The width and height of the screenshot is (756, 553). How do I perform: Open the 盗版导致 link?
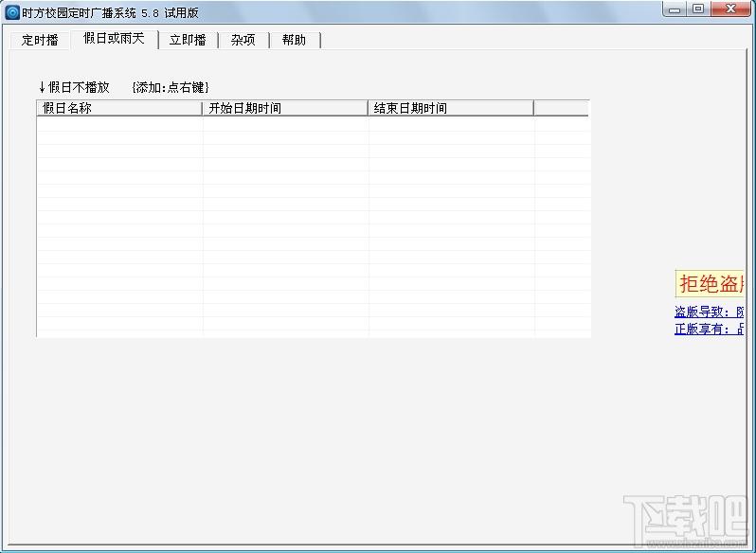pos(709,312)
